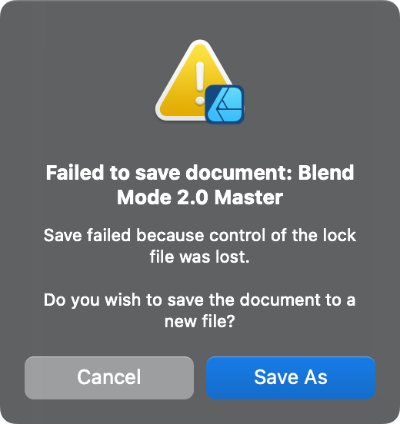Click the empty gray area beside the warning icon
Image resolution: width=400 pixels, height=424 pixels.
[x=83, y=83]
